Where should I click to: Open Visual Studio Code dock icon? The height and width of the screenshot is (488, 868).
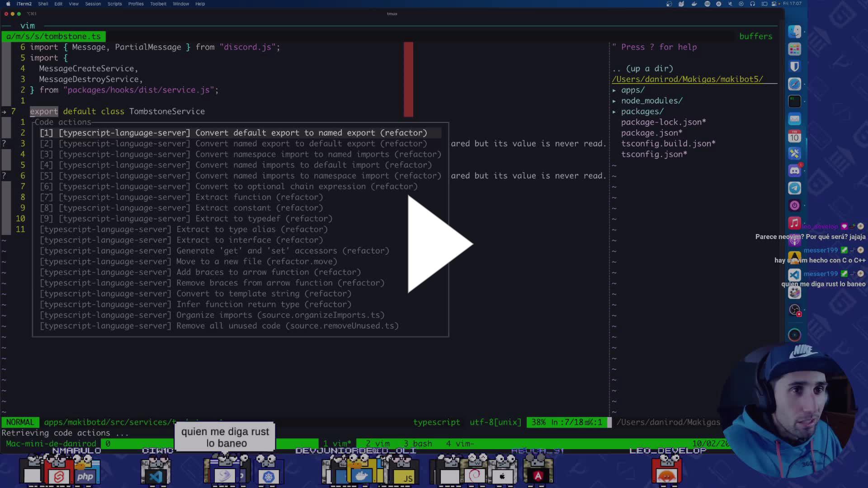click(794, 275)
